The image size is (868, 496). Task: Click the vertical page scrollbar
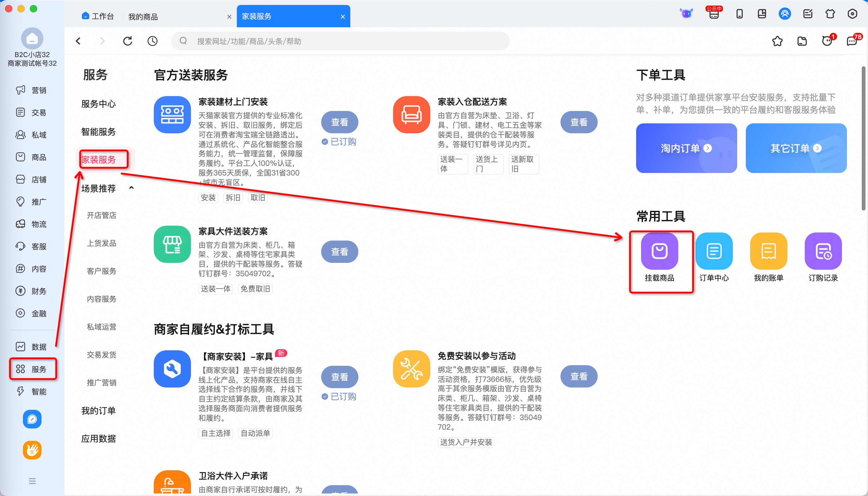click(x=864, y=138)
